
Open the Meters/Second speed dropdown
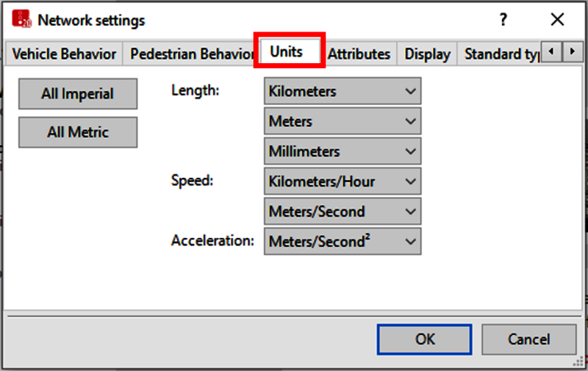343,212
